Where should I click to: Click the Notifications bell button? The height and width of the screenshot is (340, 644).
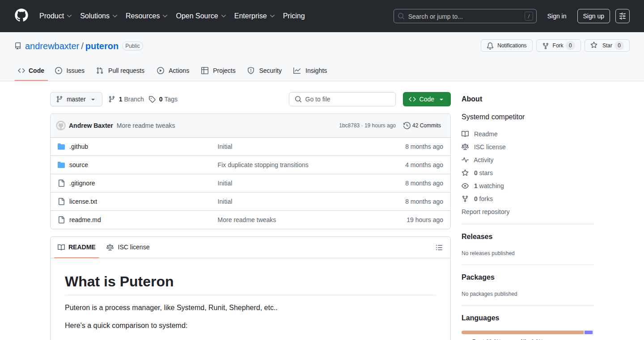pos(507,46)
